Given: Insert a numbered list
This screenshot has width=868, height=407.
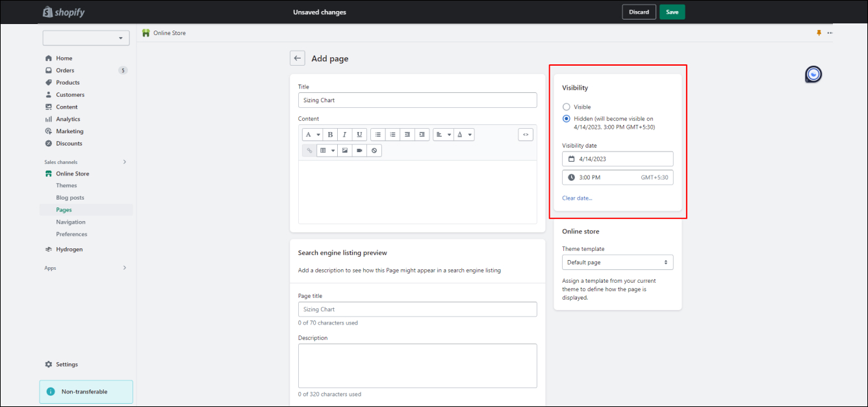Looking at the screenshot, I should pyautogui.click(x=392, y=135).
